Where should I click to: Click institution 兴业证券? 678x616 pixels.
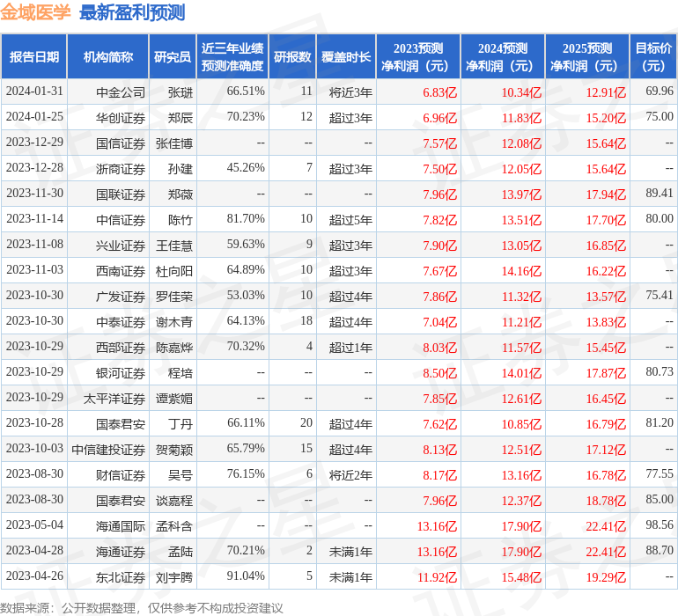pos(121,246)
